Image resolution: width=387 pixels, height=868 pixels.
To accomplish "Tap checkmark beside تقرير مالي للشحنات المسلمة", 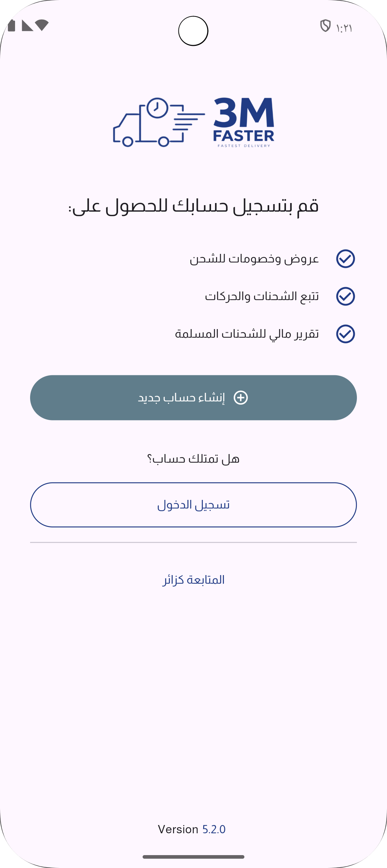I will point(345,334).
